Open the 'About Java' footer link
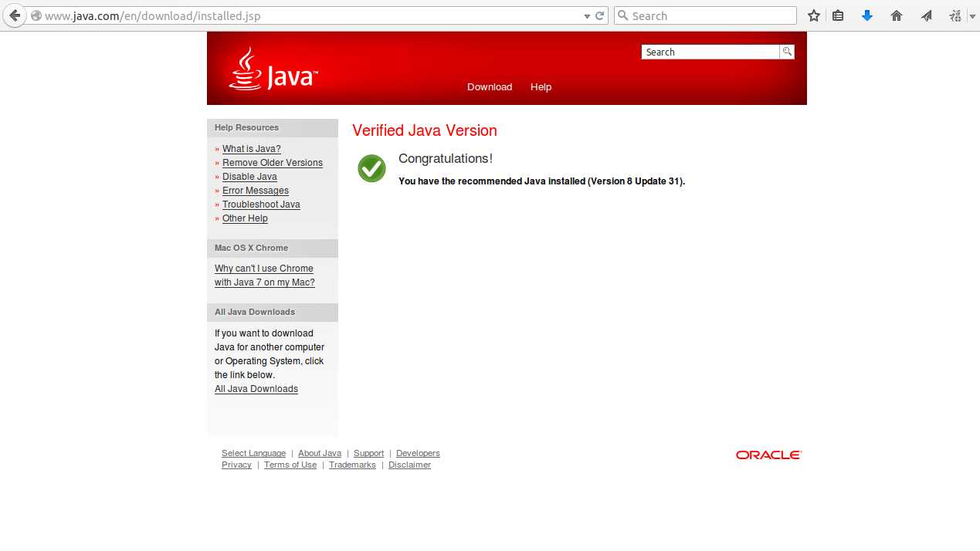980x551 pixels. (x=320, y=453)
